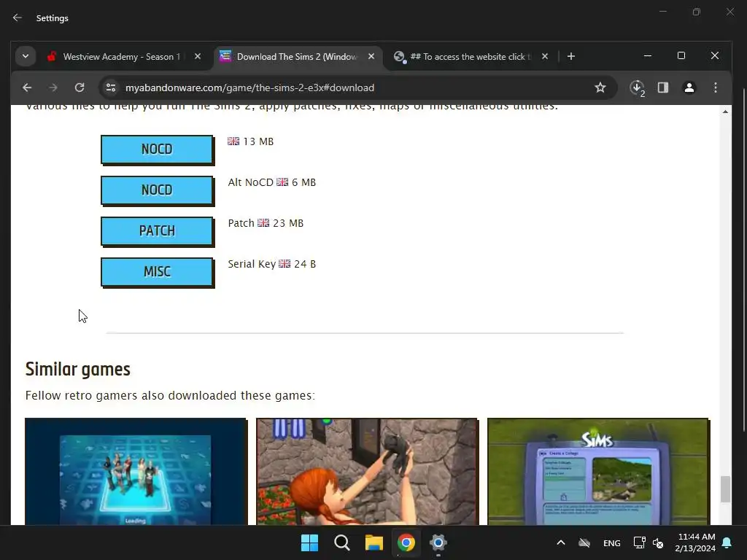Click the 'Serial Key' label text

[x=252, y=264]
